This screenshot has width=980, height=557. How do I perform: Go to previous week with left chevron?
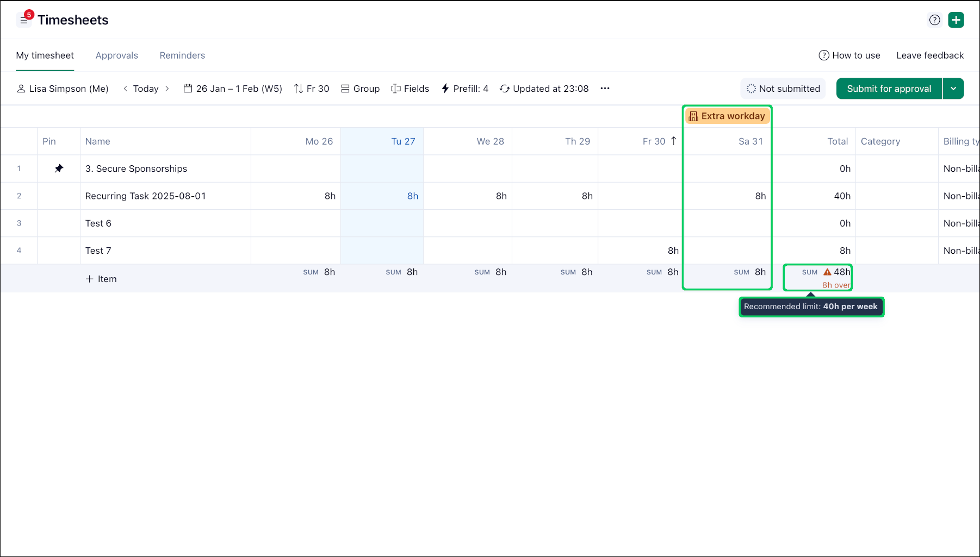[x=126, y=89]
